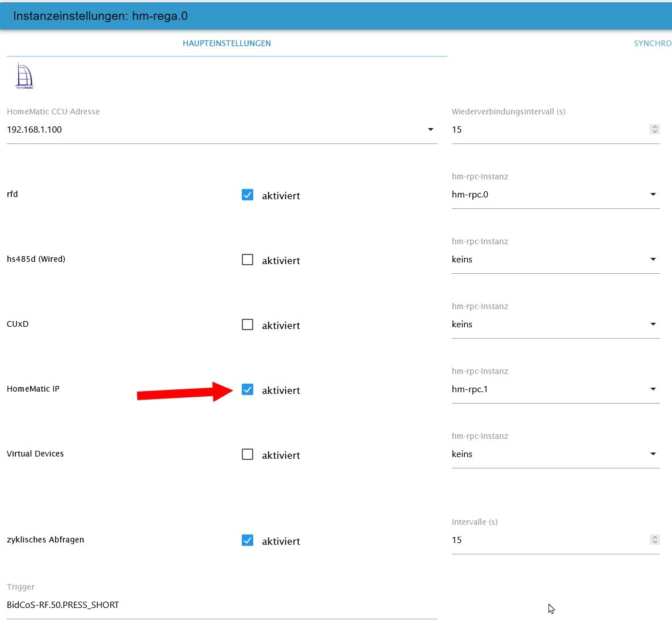The width and height of the screenshot is (672, 625).
Task: Click the rfd row label
Action: coord(13,194)
